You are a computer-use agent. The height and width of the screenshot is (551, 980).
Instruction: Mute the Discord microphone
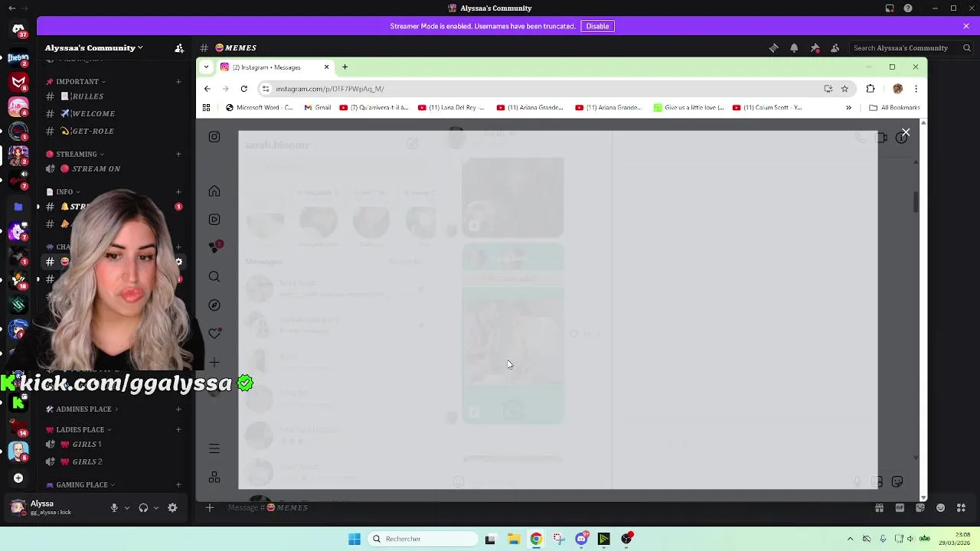(x=114, y=507)
